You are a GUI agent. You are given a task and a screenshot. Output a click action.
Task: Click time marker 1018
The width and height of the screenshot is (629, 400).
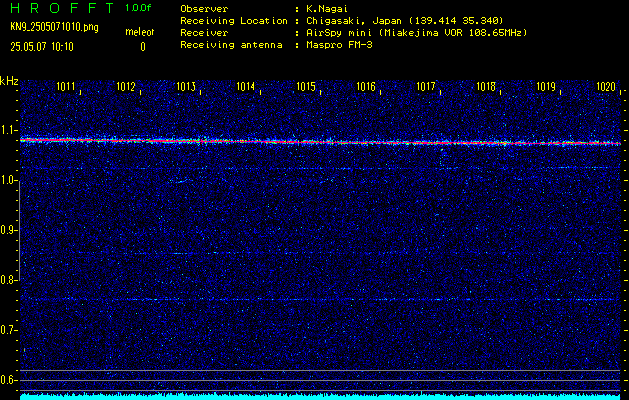(486, 86)
